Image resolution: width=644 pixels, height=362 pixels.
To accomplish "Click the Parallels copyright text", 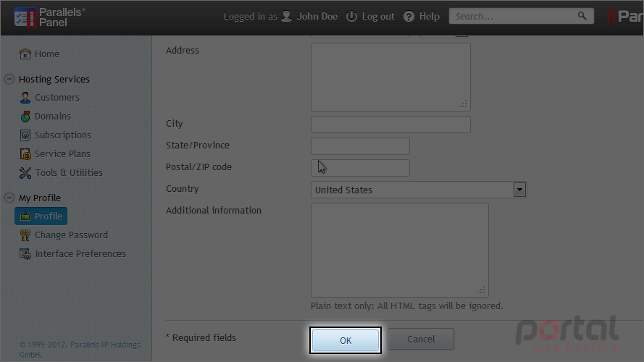I will (80, 349).
